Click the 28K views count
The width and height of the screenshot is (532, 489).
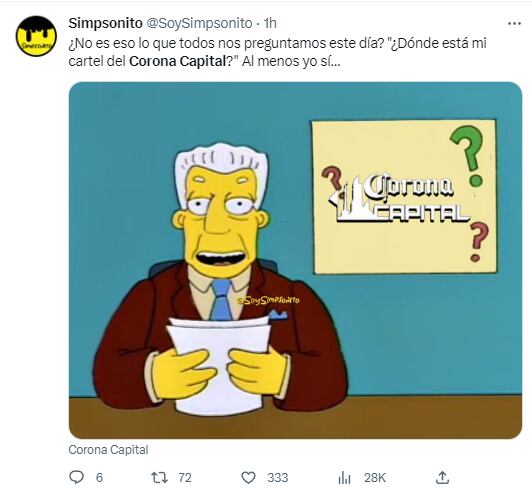pos(375,478)
